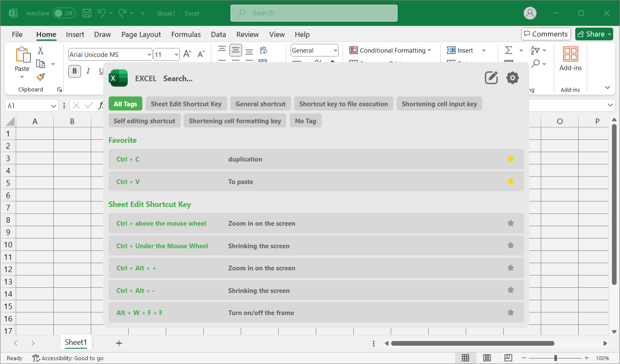Decrease font size with small A icon
Viewport: 620px width, 364px height.
pyautogui.click(x=201, y=54)
